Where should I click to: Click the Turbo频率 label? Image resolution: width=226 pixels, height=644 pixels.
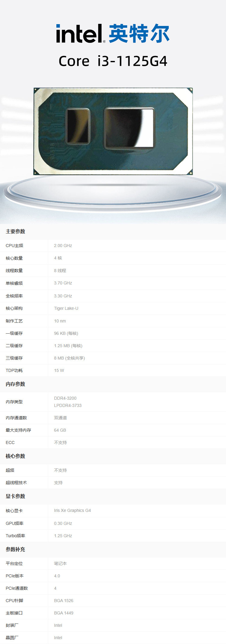15,536
